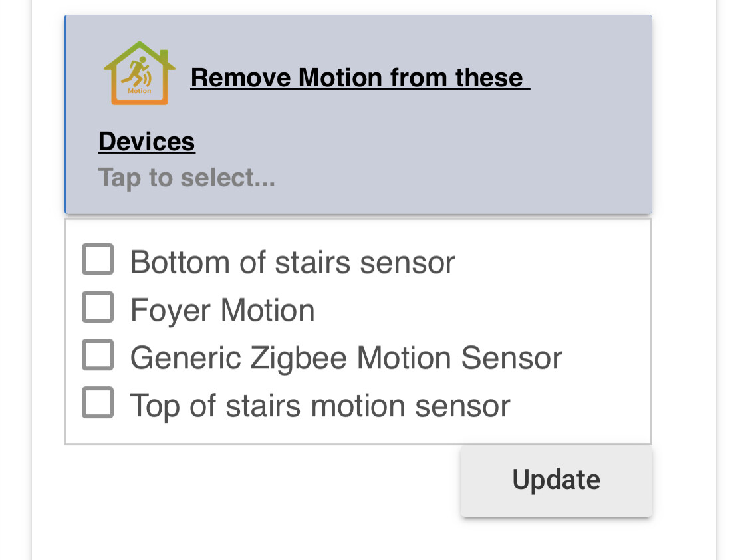The height and width of the screenshot is (560, 748).
Task: Click the green roof of the Motion icon
Action: (x=140, y=53)
